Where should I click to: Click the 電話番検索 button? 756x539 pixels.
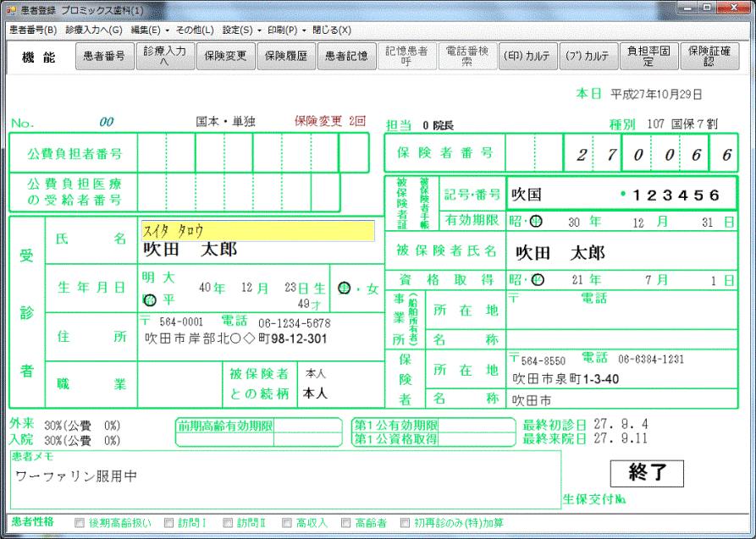467,57
